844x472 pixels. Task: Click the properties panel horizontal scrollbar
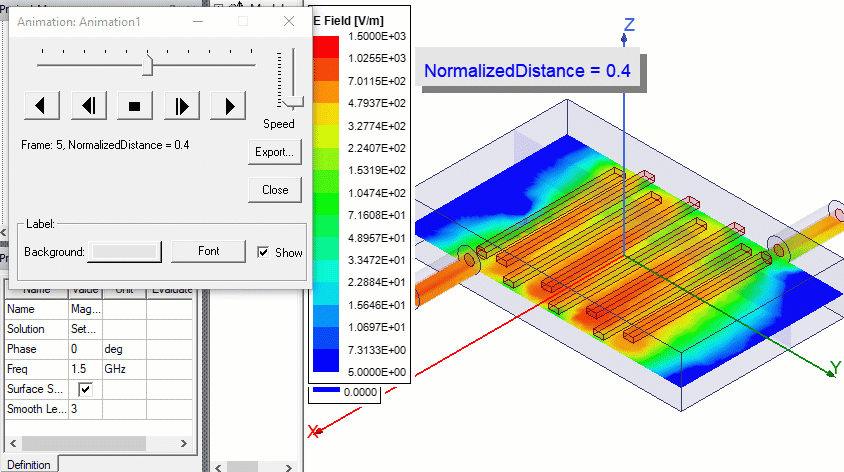point(100,442)
